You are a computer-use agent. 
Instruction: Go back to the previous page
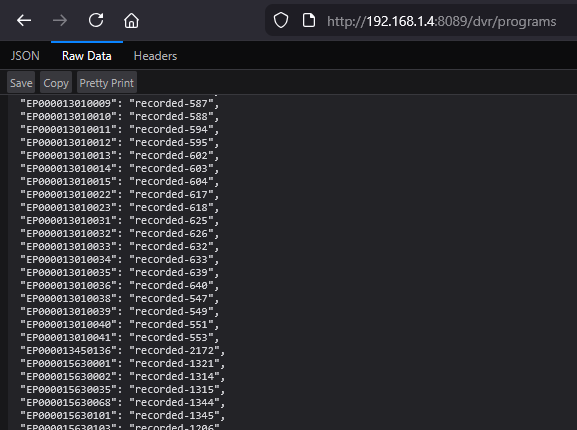point(24,21)
